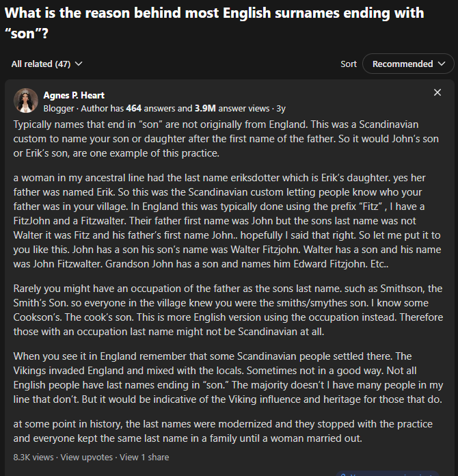Image resolution: width=458 pixels, height=476 pixels.
Task: Open Agnes P. Heart's profile picture
Action: (26, 101)
